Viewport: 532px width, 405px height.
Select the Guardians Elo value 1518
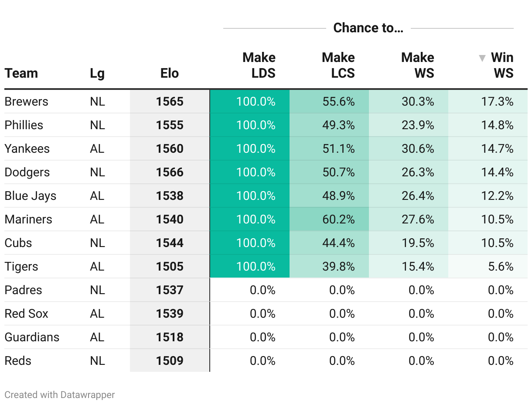(x=170, y=337)
